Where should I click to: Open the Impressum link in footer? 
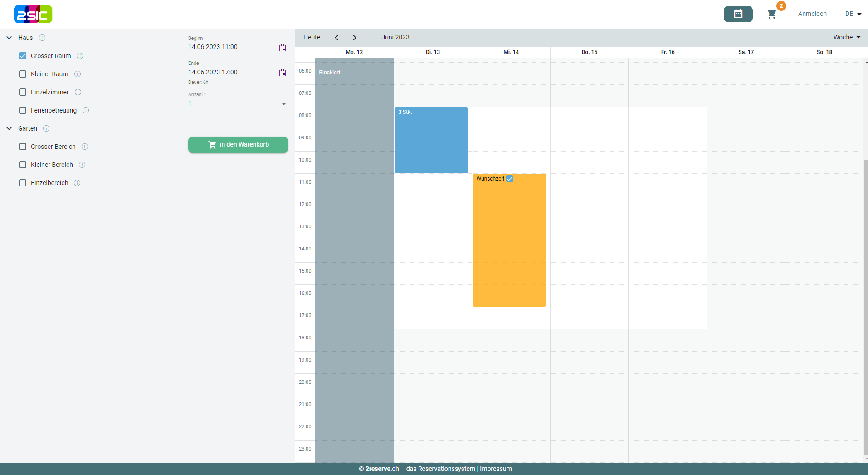[x=496, y=469]
